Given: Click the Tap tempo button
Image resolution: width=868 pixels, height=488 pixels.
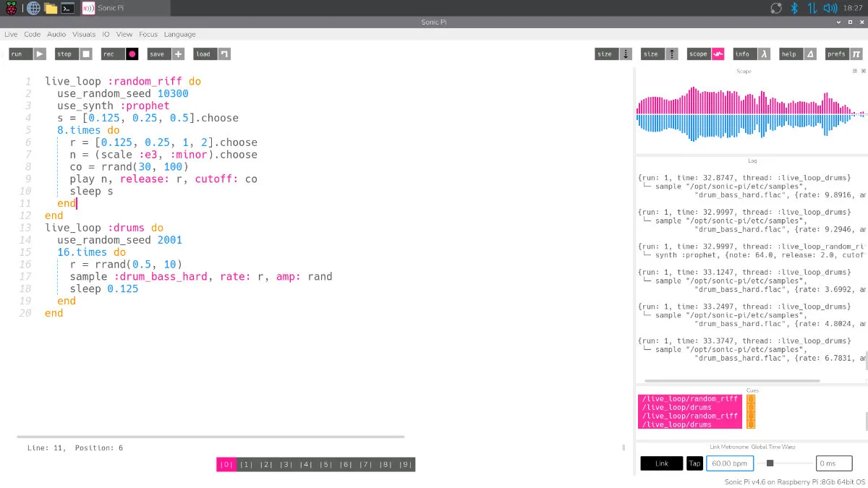Looking at the screenshot, I should (x=694, y=463).
